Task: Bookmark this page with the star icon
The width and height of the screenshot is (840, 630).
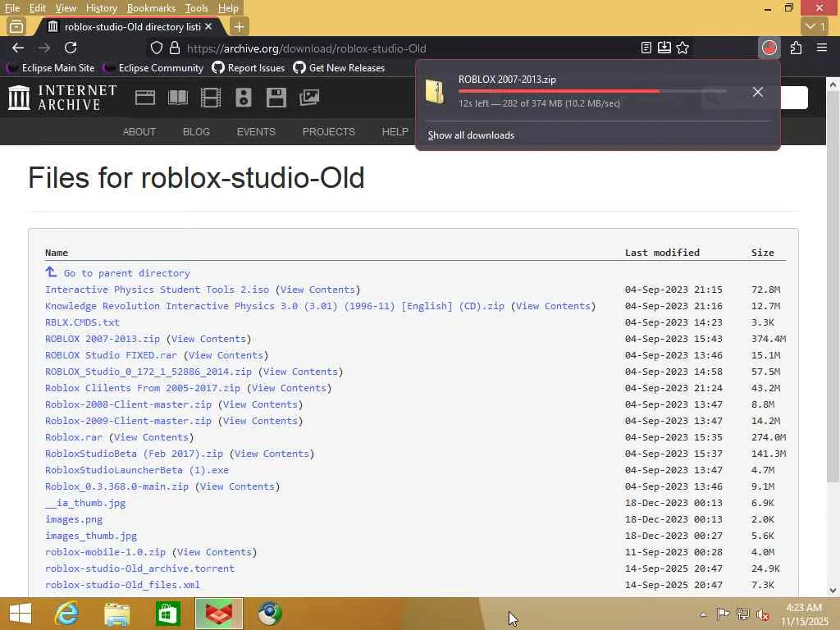Action: pos(682,48)
